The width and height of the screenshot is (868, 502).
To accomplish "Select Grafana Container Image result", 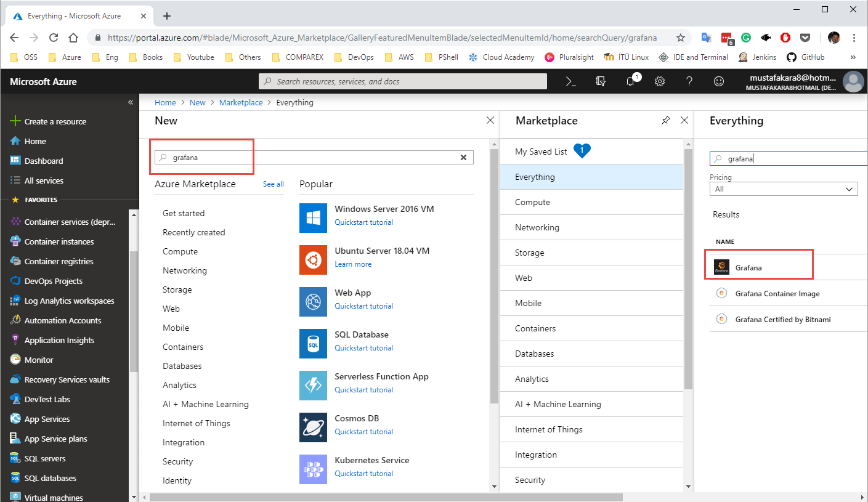I will coord(789,293).
